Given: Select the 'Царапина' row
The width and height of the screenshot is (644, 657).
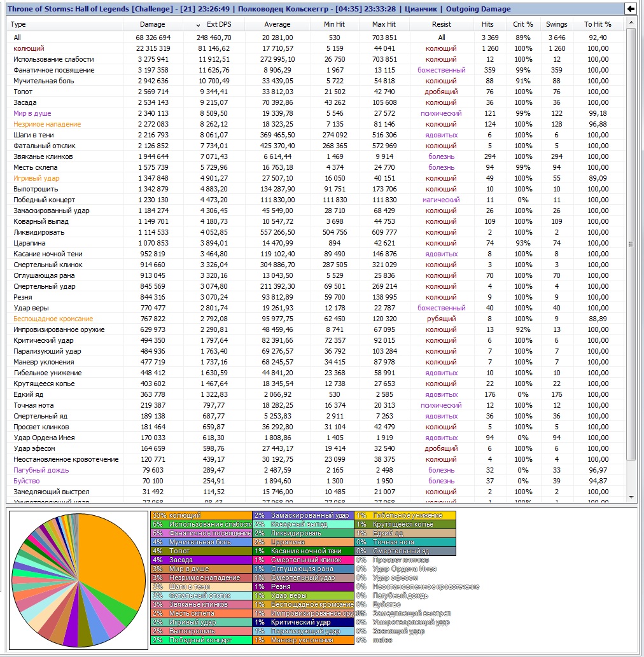Looking at the screenshot, I should 316,244.
